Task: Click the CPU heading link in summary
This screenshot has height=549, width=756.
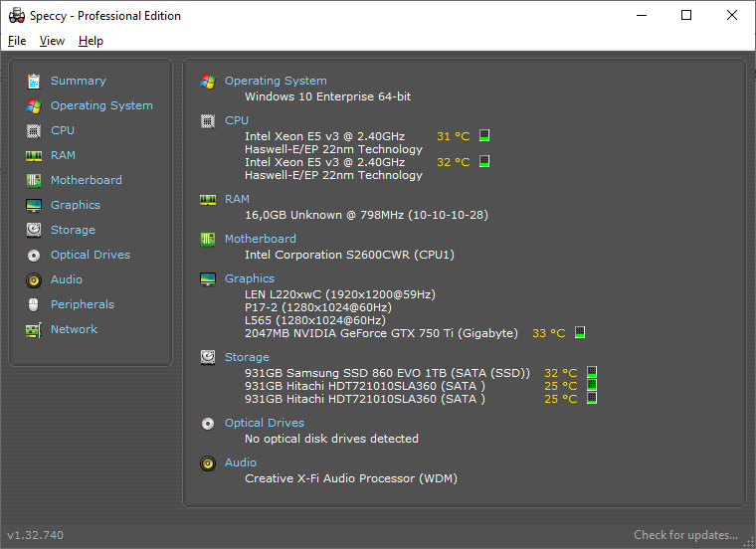Action: [x=237, y=121]
